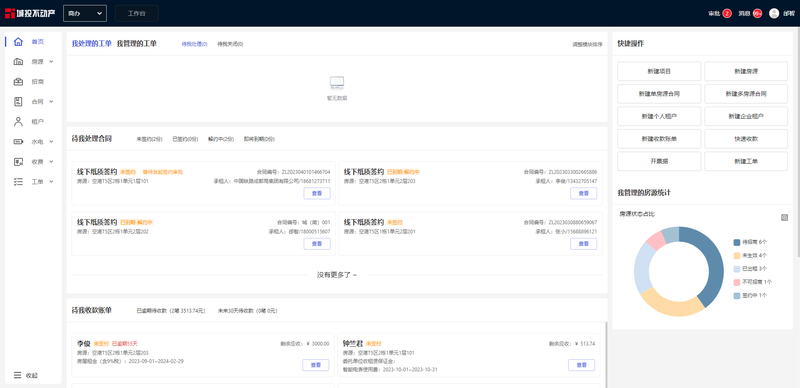Click the 收起 collapse label
Screen dimensions: 800x388
pos(32,376)
